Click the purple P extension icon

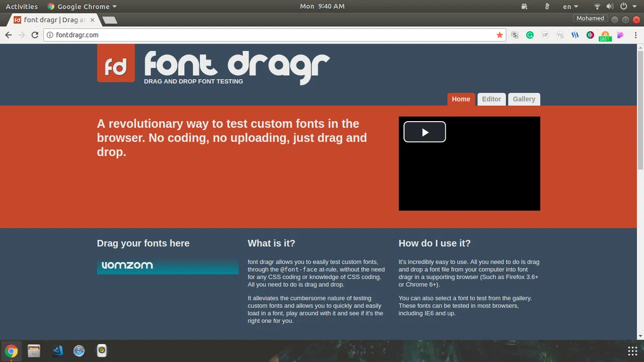coord(620,35)
